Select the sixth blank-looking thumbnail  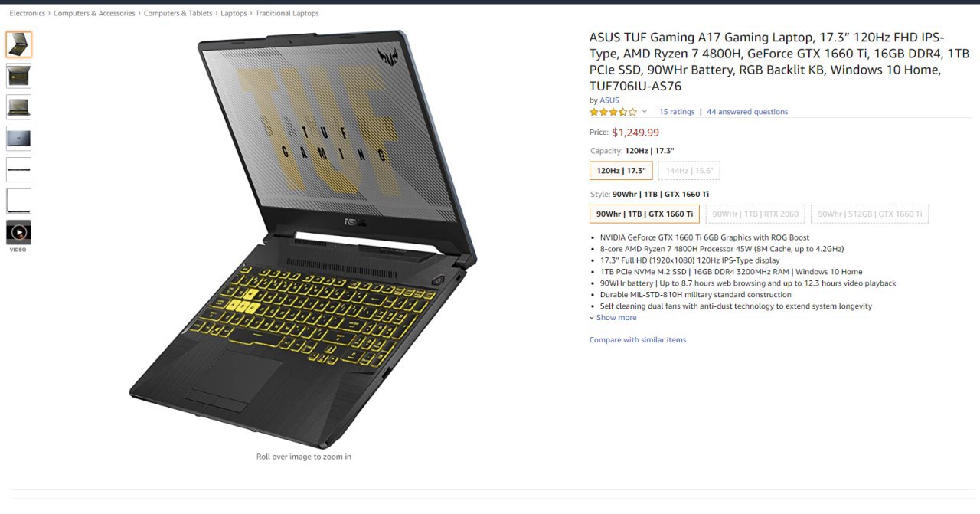click(x=18, y=201)
